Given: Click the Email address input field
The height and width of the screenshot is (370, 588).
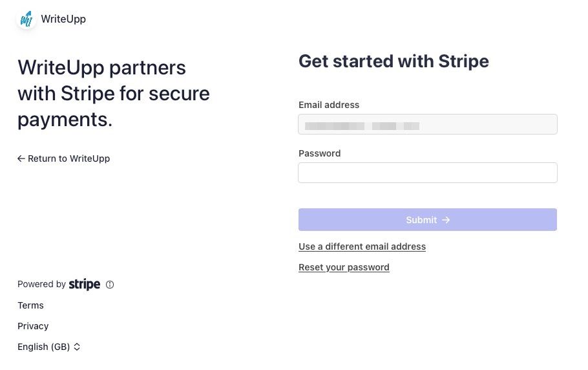Looking at the screenshot, I should click(427, 124).
